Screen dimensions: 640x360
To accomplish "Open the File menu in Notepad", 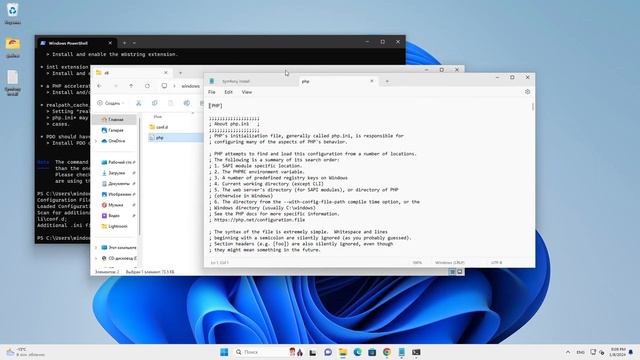I will click(211, 92).
